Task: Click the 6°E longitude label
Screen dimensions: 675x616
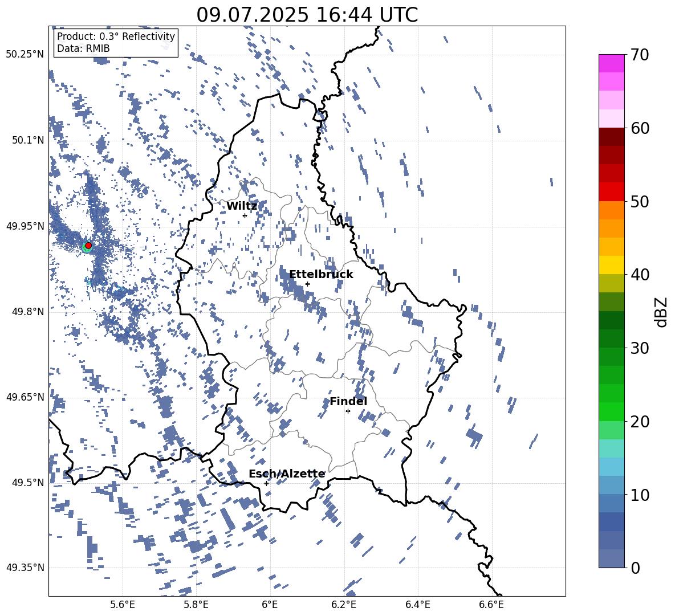Action: click(270, 605)
